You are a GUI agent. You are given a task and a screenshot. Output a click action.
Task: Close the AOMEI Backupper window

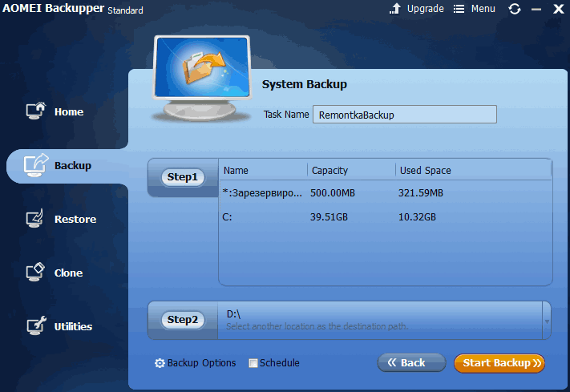coord(558,9)
